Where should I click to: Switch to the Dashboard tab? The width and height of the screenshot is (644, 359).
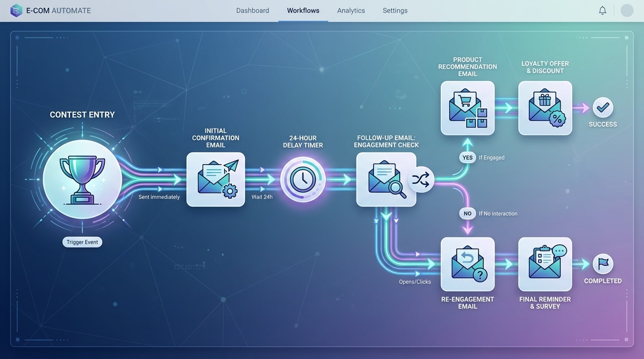[x=253, y=10]
